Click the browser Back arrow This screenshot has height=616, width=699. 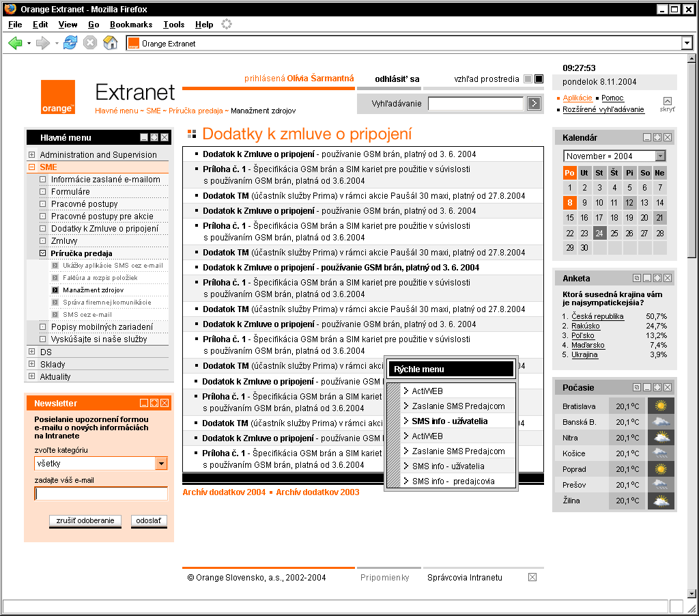[15, 43]
